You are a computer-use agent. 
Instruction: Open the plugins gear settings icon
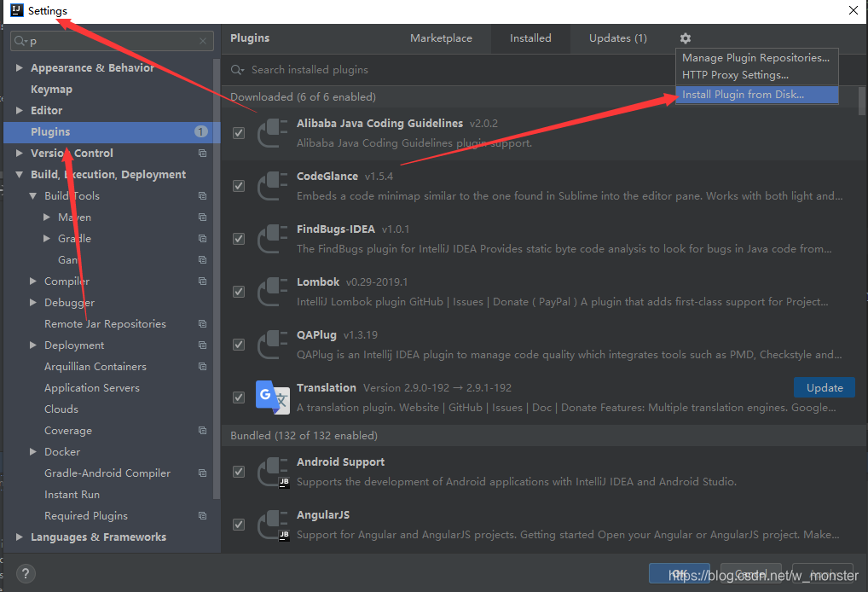[686, 38]
